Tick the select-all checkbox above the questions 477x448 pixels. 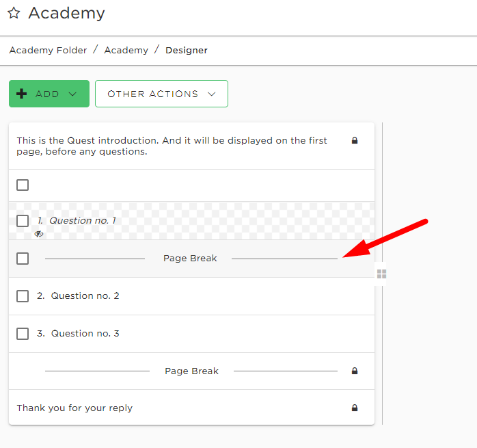coord(23,185)
